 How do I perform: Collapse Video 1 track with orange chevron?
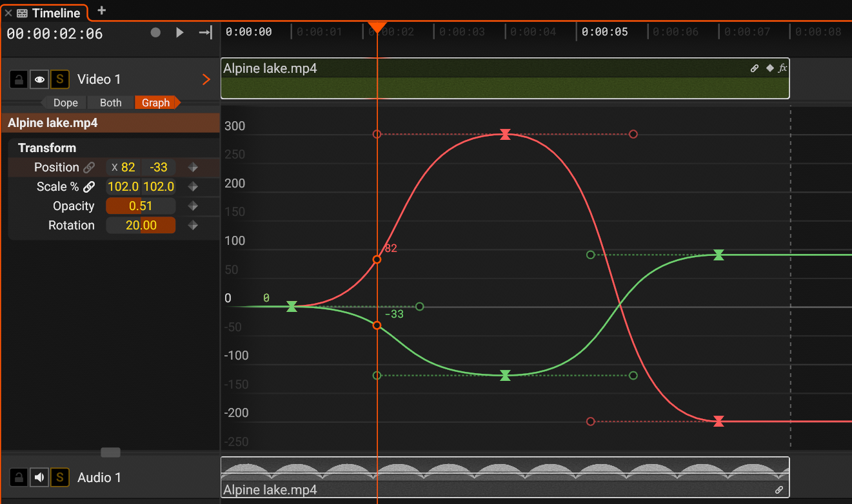(206, 80)
